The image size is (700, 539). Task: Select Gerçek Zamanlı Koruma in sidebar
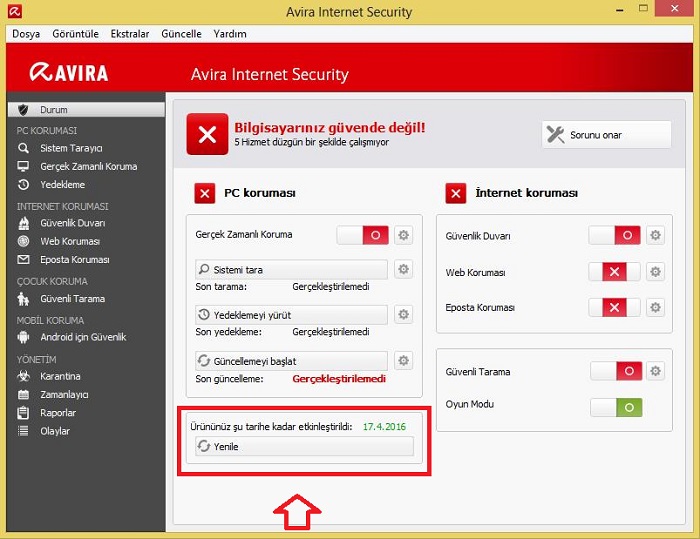point(88,166)
